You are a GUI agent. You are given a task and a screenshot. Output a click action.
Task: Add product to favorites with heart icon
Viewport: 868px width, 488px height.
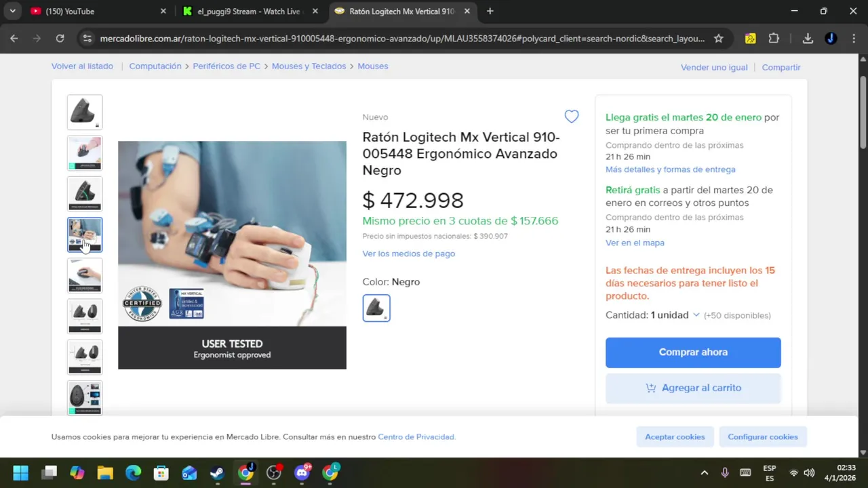(572, 117)
